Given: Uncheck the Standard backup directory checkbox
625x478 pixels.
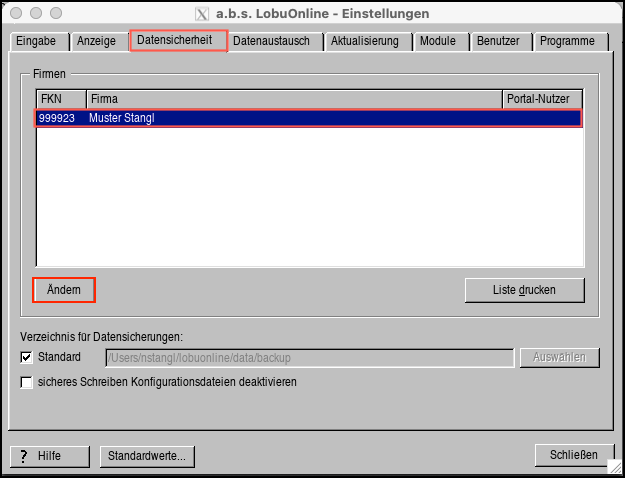Looking at the screenshot, I should 27,357.
